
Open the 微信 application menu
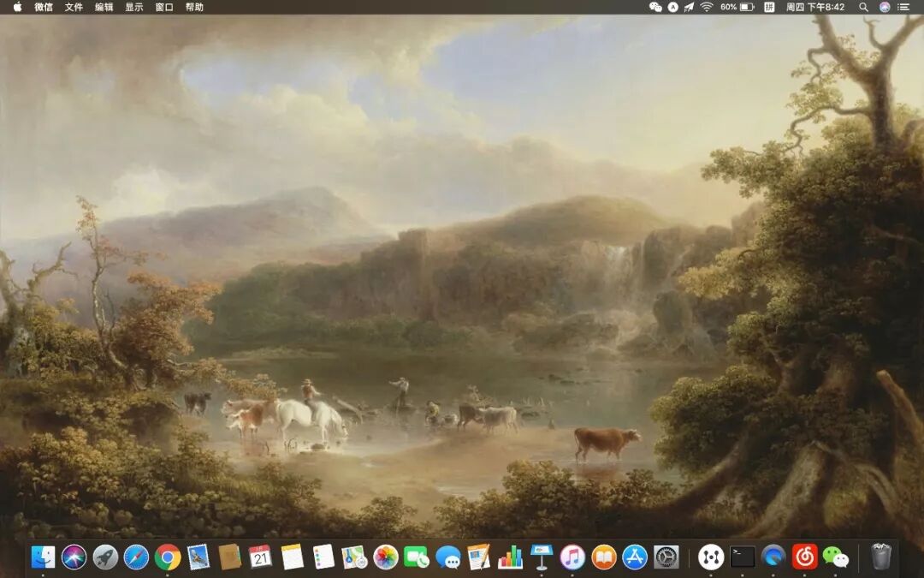[44, 7]
